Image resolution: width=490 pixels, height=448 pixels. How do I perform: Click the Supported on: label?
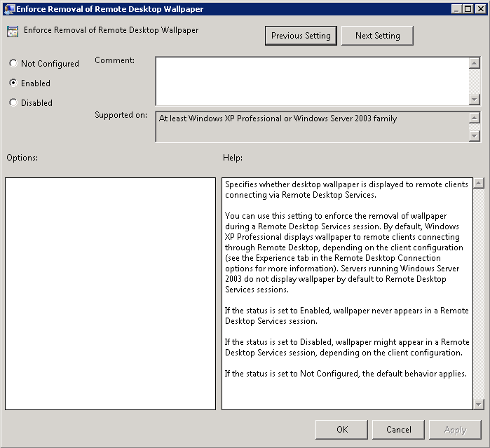click(x=121, y=115)
